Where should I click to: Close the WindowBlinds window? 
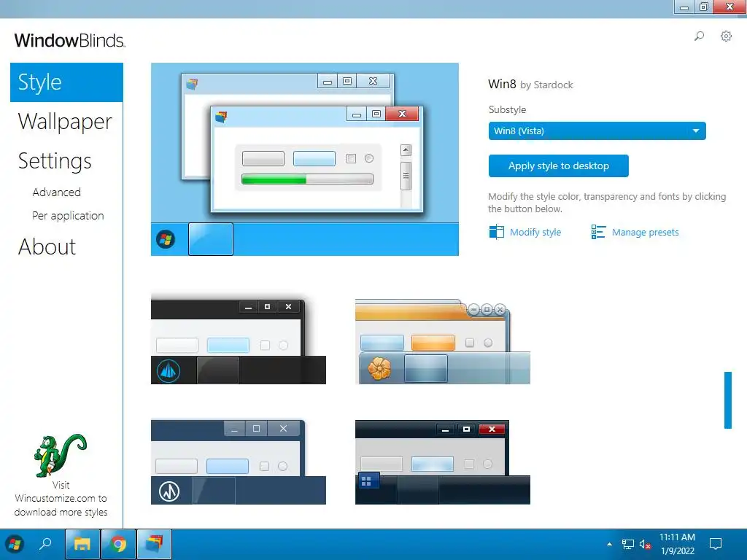tap(729, 7)
